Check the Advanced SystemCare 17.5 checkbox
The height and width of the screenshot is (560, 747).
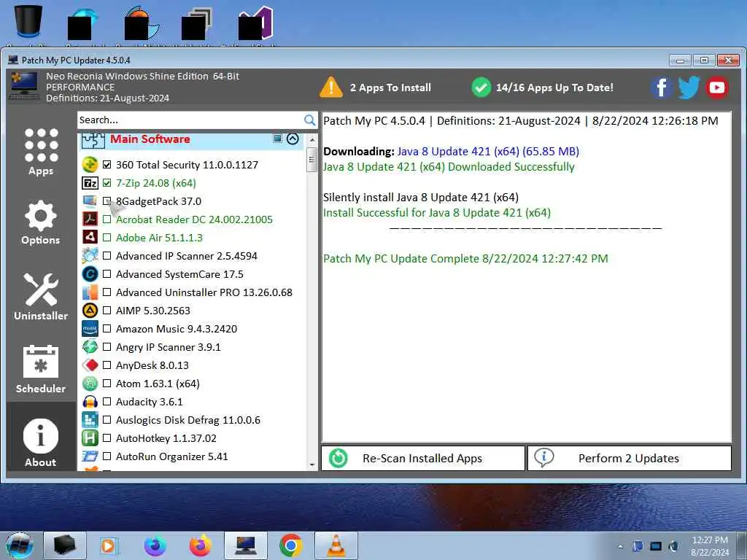pos(107,274)
